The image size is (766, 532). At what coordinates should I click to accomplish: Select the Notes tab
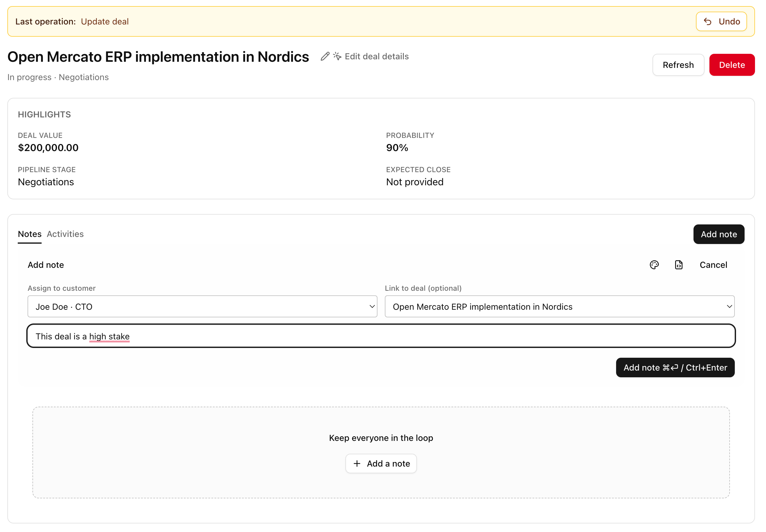[30, 234]
